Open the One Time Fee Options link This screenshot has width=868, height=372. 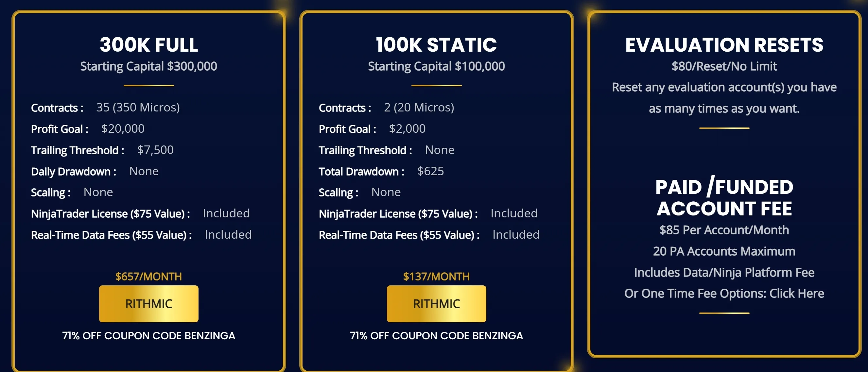click(x=797, y=294)
